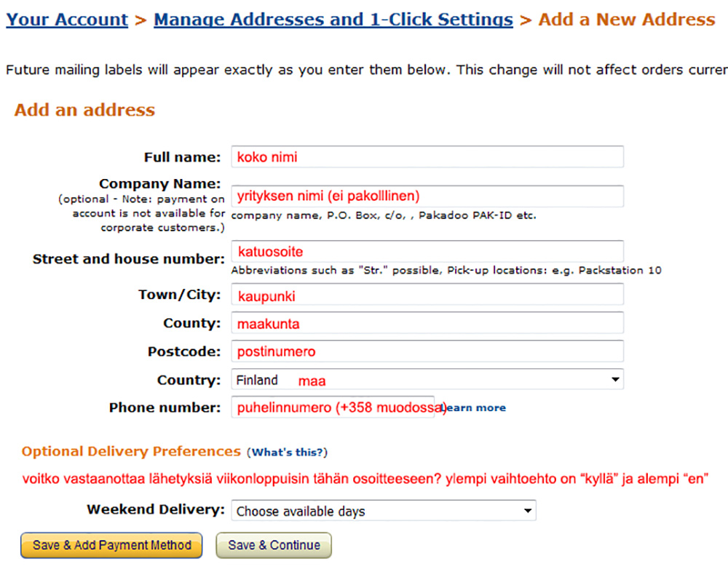Click the What's this? help link

(x=287, y=453)
